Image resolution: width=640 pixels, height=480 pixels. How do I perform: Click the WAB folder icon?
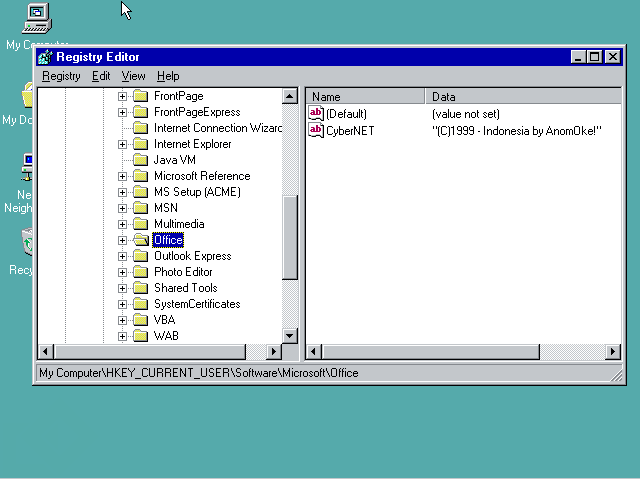(140, 336)
